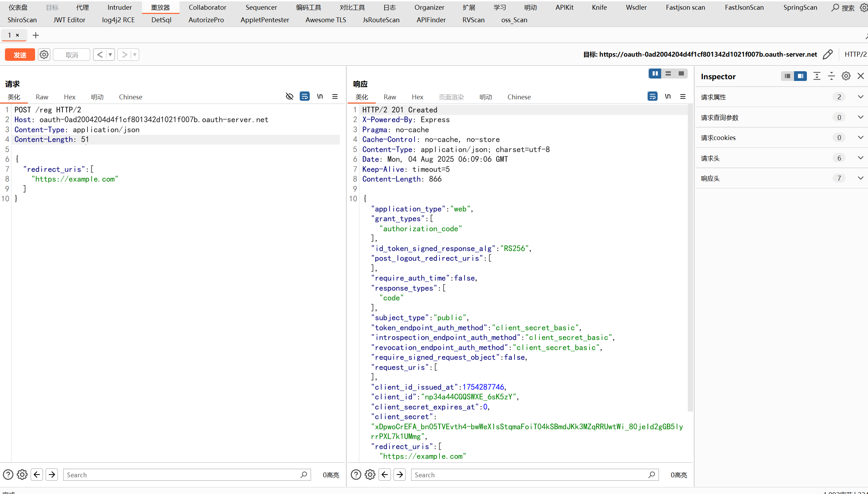Open the request pane hamburger options menu

pos(335,96)
